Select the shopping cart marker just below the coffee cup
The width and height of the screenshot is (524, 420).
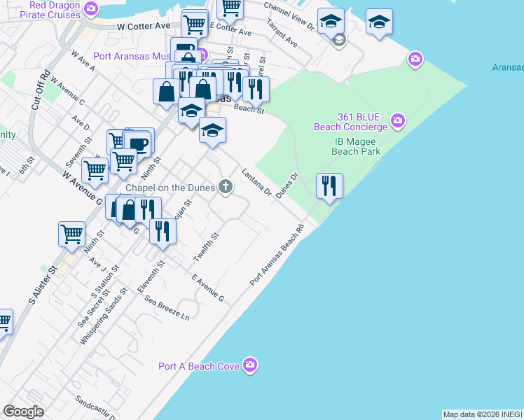124,162
